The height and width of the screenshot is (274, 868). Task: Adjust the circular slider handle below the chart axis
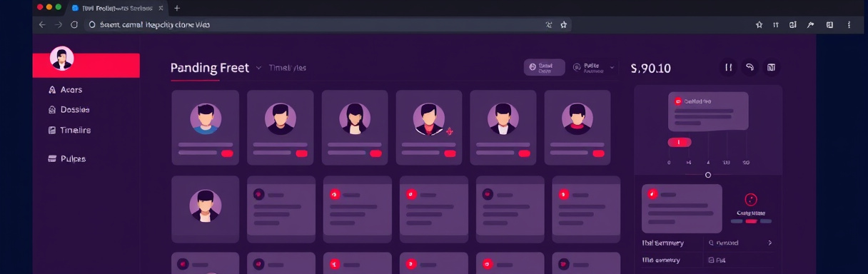pos(708,175)
